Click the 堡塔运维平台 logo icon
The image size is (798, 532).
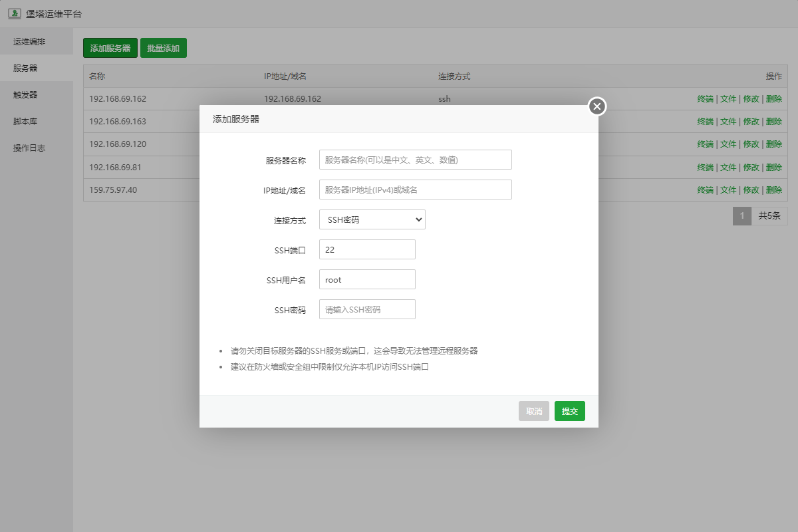pyautogui.click(x=13, y=13)
